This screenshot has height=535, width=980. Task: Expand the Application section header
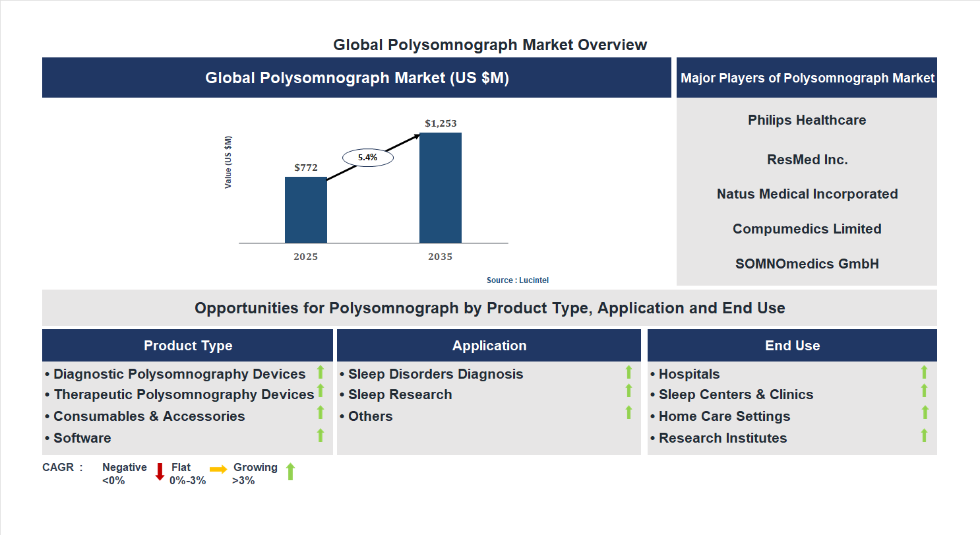[489, 345]
